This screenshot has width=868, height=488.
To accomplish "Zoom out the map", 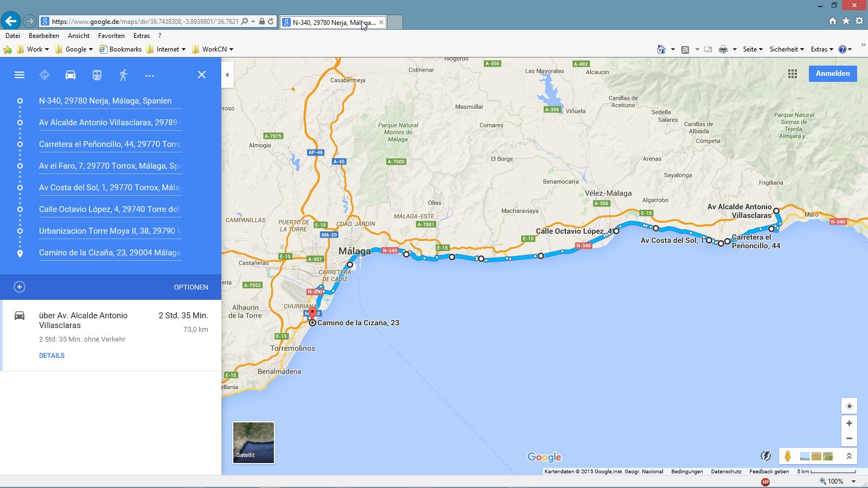I will click(849, 439).
